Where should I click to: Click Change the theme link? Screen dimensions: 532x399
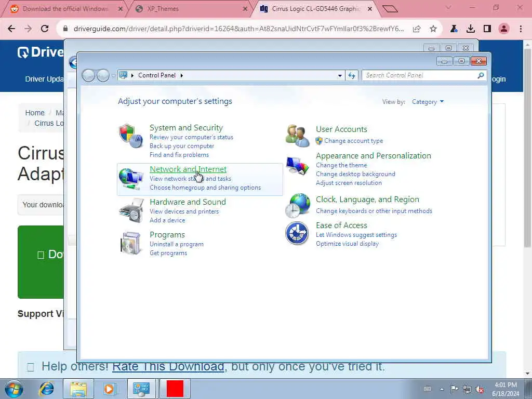pos(341,165)
